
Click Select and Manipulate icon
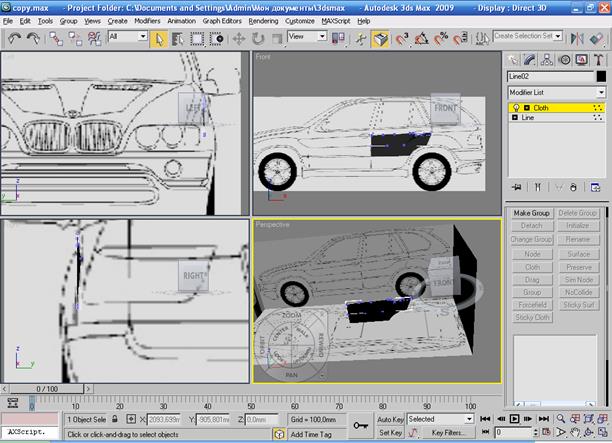click(361, 39)
